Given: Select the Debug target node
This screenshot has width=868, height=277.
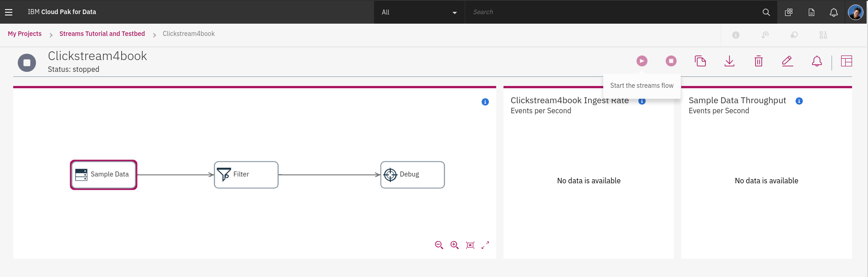Looking at the screenshot, I should point(412,175).
